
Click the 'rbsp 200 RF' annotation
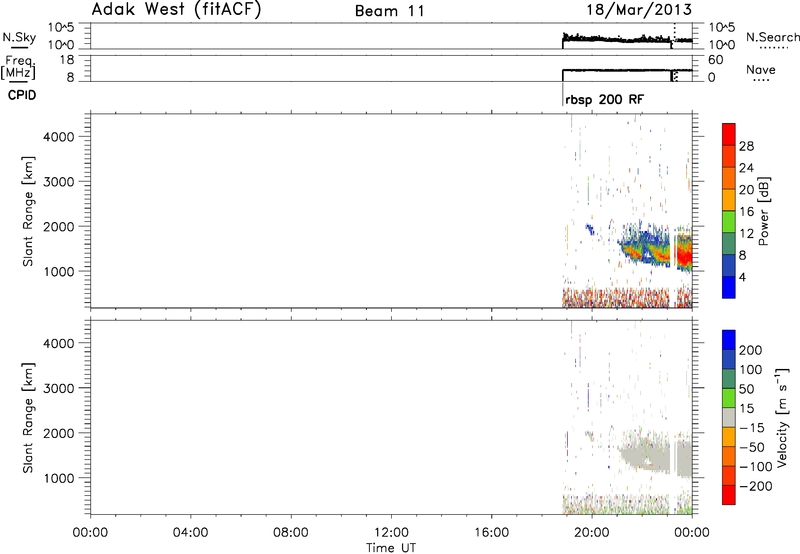click(x=605, y=99)
